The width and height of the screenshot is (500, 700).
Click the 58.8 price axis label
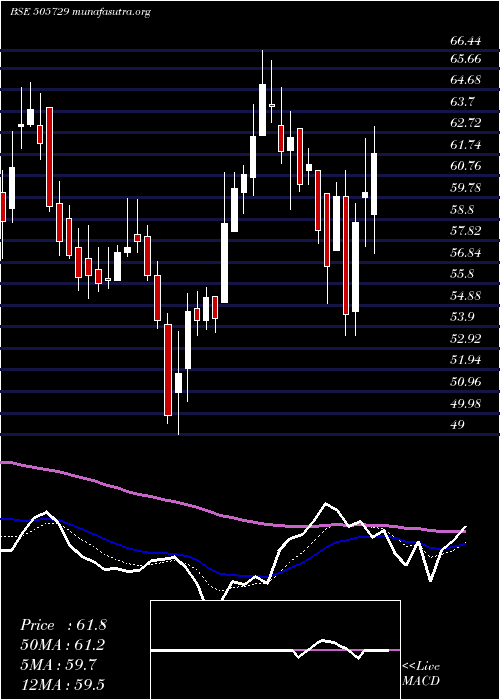462,209
